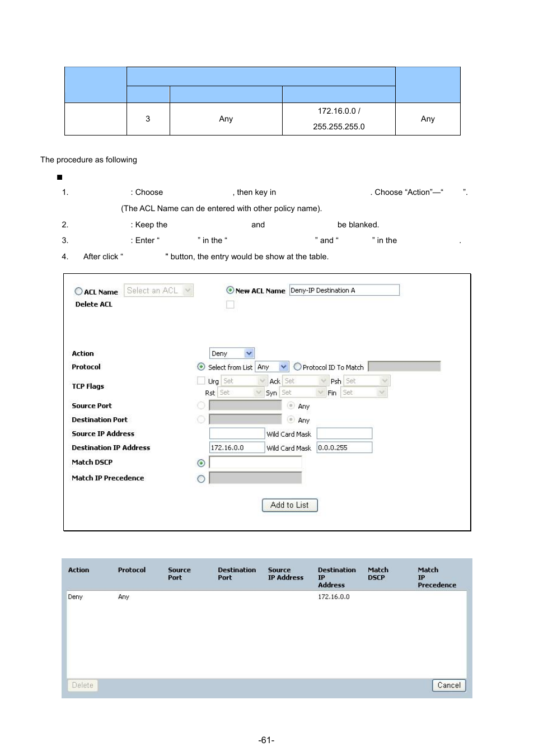534x756 pixels.
Task: Open the protocol Any dropdown list
Action: 271,367
